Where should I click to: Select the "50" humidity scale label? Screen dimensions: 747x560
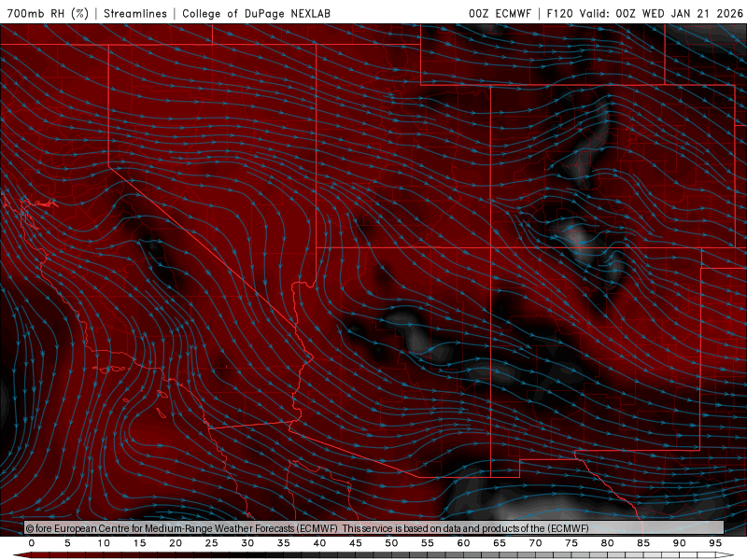coord(391,543)
